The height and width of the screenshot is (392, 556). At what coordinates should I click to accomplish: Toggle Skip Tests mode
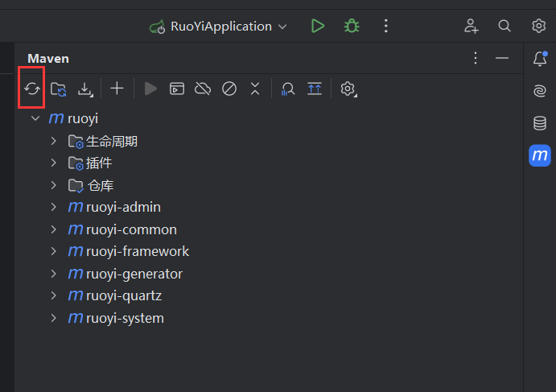[x=229, y=89]
